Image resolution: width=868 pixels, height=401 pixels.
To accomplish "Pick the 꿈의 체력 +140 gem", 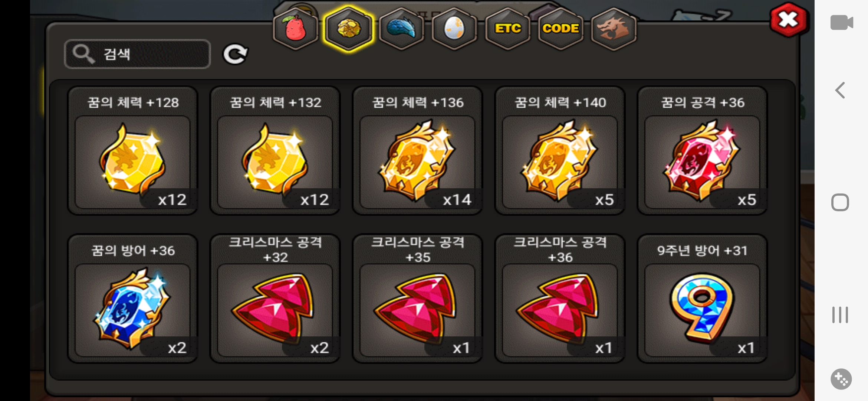I will pyautogui.click(x=560, y=151).
